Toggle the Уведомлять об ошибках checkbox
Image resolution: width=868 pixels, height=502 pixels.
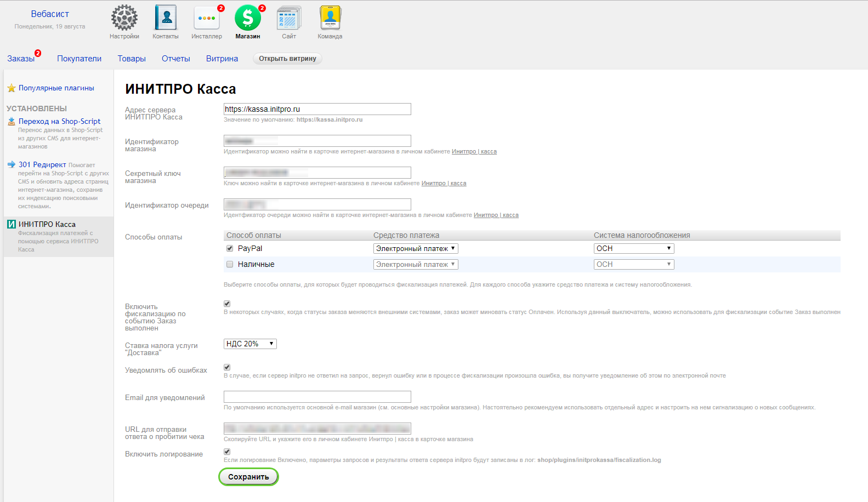227,367
